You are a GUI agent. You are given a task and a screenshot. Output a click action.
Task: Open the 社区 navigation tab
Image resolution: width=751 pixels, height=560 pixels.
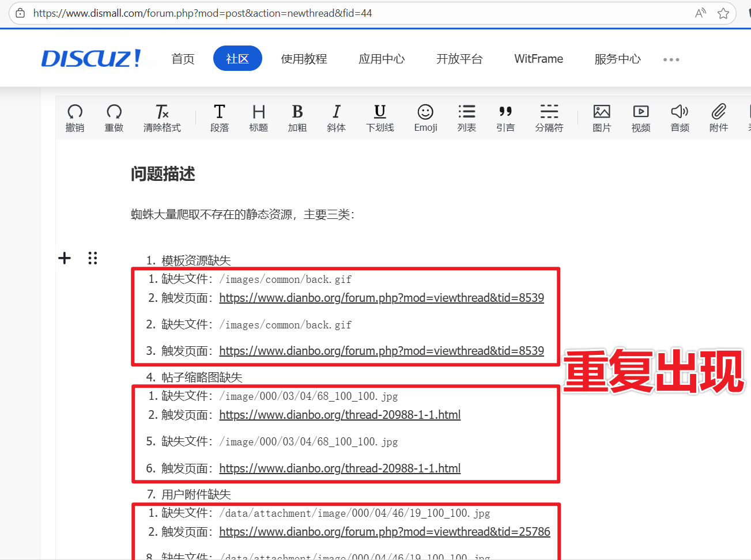point(237,59)
